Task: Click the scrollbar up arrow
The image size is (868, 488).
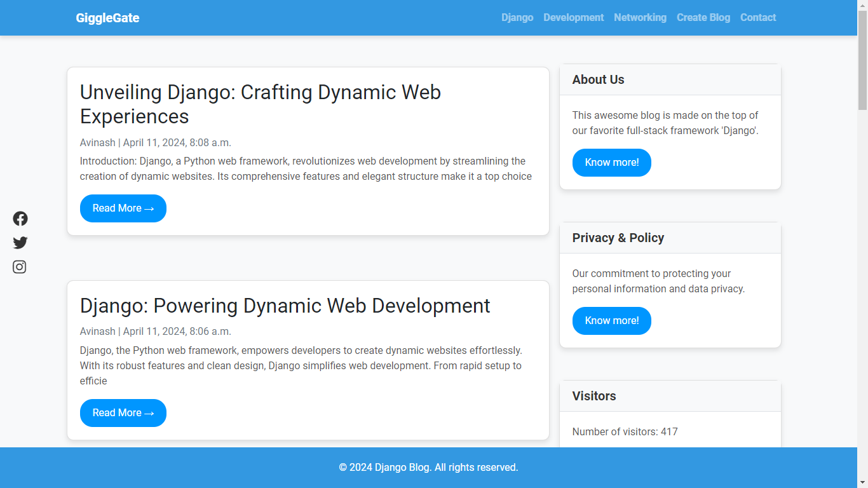Action: (862, 5)
